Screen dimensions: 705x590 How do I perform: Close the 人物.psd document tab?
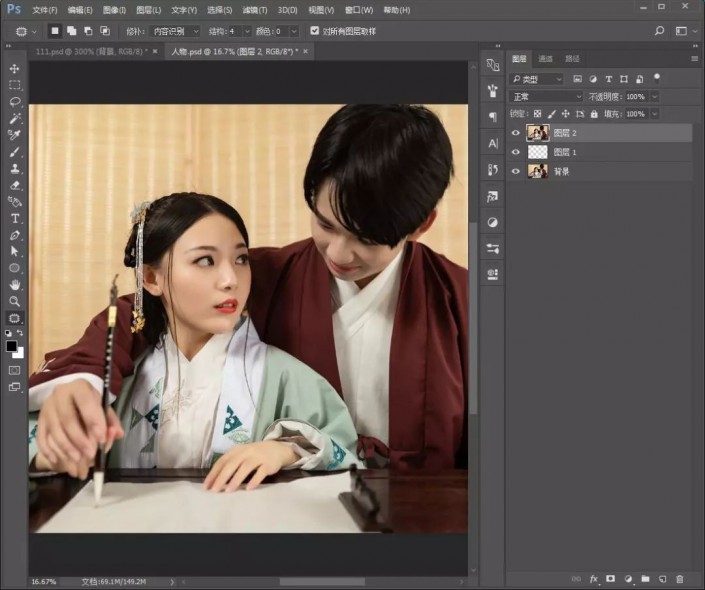click(x=306, y=51)
